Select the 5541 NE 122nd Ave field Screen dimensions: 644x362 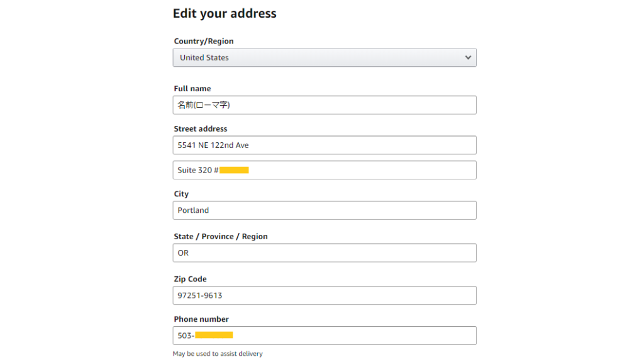coord(324,145)
